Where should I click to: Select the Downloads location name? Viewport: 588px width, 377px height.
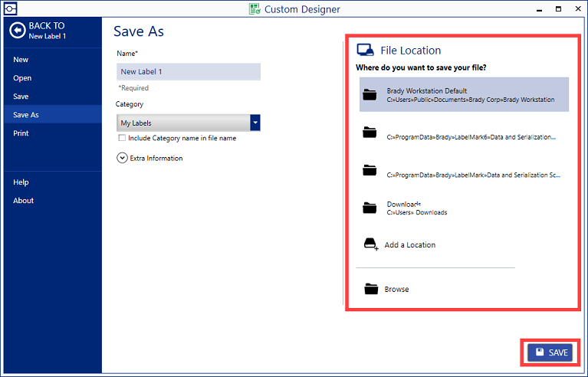click(x=404, y=205)
